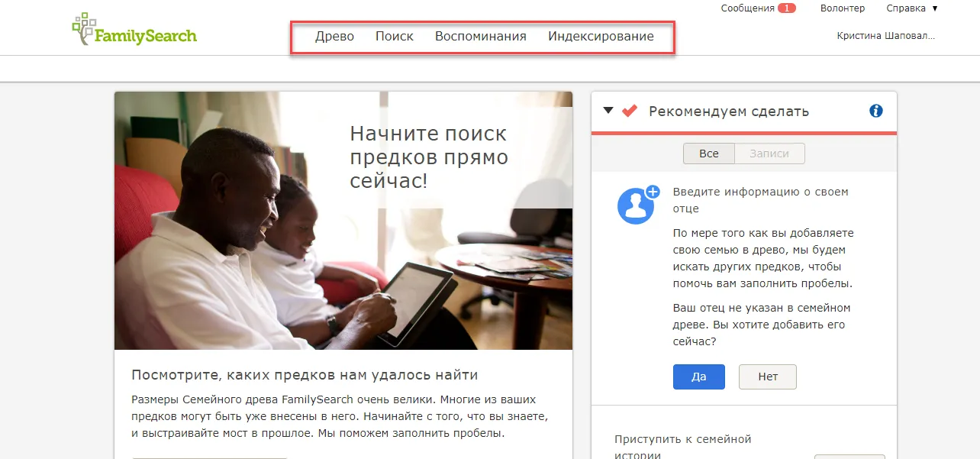Click the Нет button
This screenshot has width=980, height=459.
tap(768, 377)
